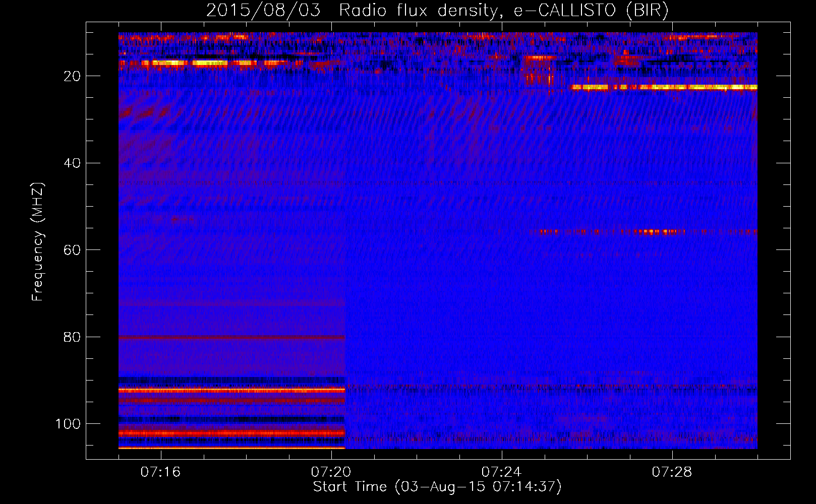Click the 20 frequency tick label
816x504 pixels.
pyautogui.click(x=72, y=76)
